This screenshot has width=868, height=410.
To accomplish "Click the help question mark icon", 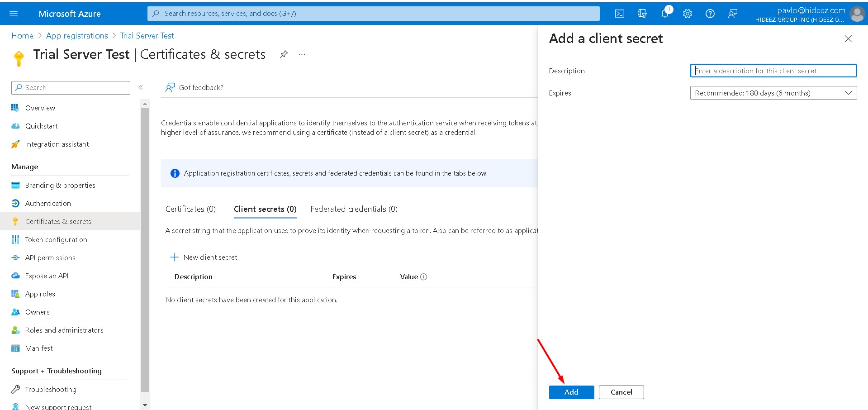I will 710,14.
